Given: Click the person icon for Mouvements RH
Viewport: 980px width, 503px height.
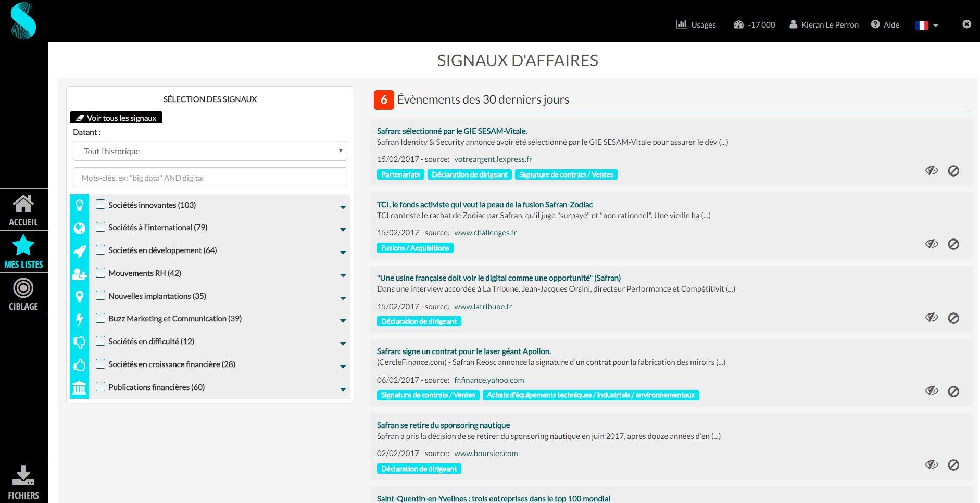Looking at the screenshot, I should (x=79, y=273).
